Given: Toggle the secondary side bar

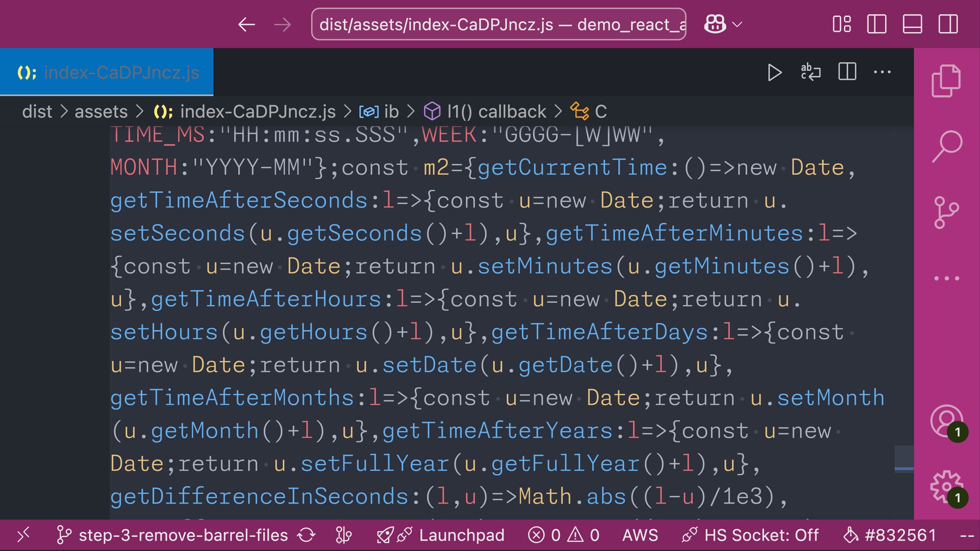Looking at the screenshot, I should [x=948, y=24].
